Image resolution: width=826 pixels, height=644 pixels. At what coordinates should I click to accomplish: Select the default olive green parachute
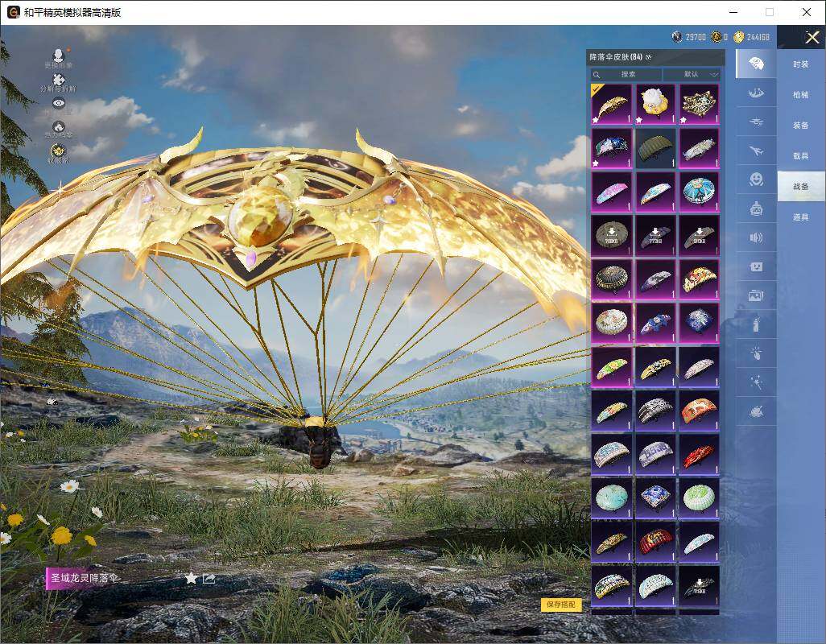655,148
